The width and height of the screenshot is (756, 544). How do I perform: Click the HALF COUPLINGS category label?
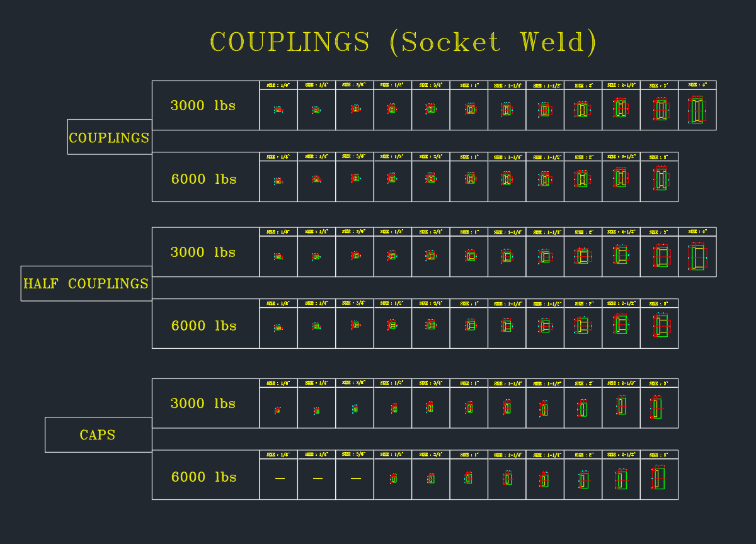[x=86, y=284]
